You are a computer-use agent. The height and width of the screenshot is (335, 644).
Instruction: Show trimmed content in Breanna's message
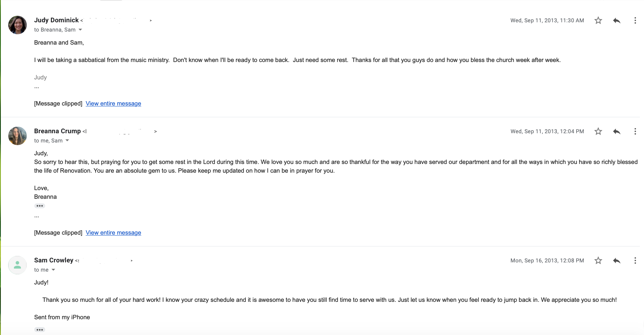pos(40,206)
